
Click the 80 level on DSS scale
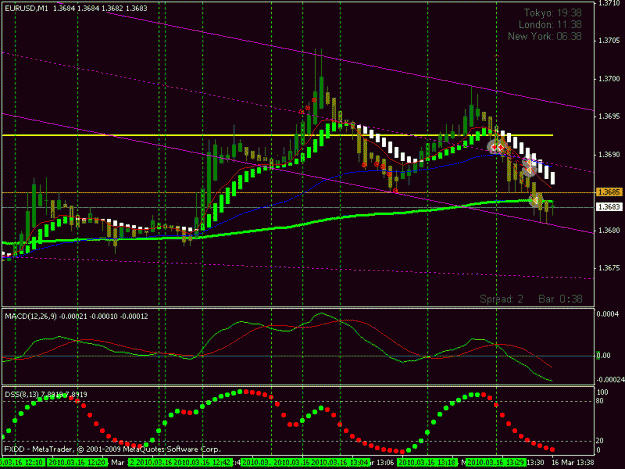(x=600, y=401)
